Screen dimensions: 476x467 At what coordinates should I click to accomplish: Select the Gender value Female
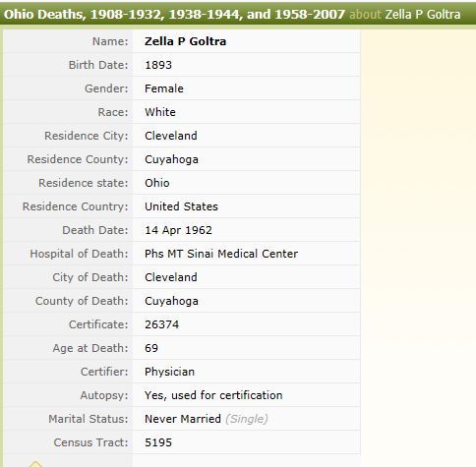click(164, 88)
